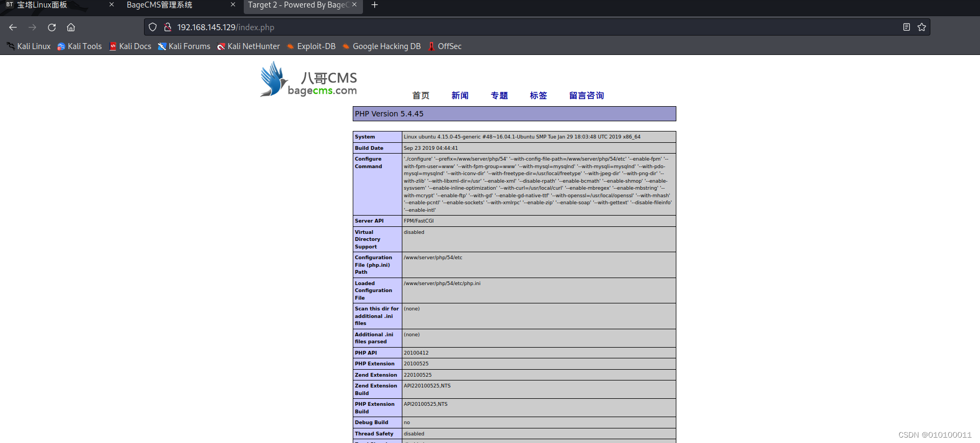Close the 宝塔Linux面板 tab
Image resolution: width=980 pixels, height=443 pixels.
112,4
